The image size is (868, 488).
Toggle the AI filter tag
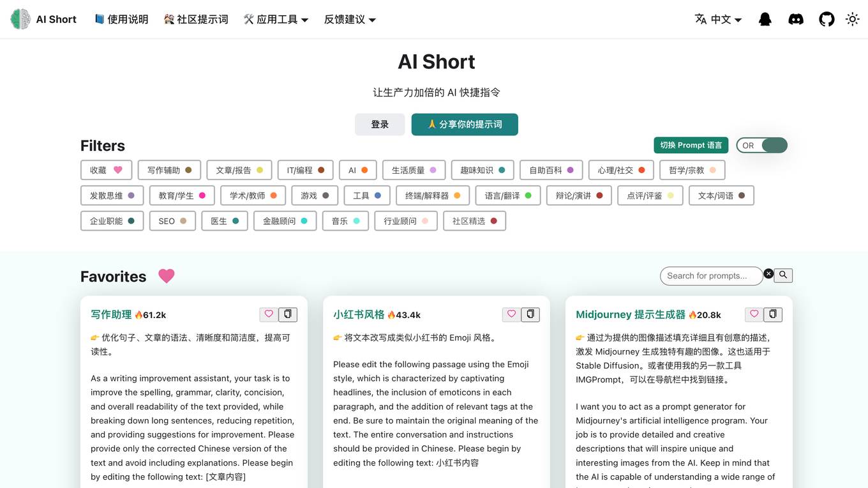[x=357, y=170]
